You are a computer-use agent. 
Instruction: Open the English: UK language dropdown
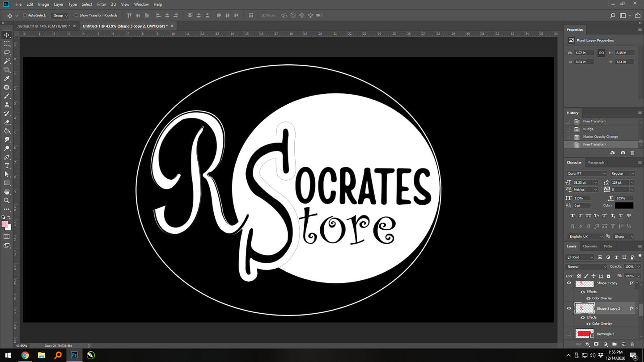pyautogui.click(x=585, y=236)
